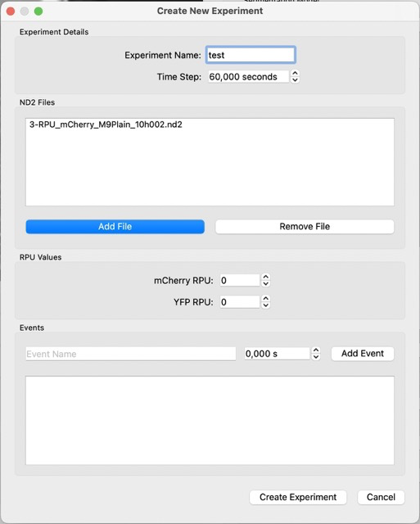Decrease Time Step with down arrow

pos(295,80)
